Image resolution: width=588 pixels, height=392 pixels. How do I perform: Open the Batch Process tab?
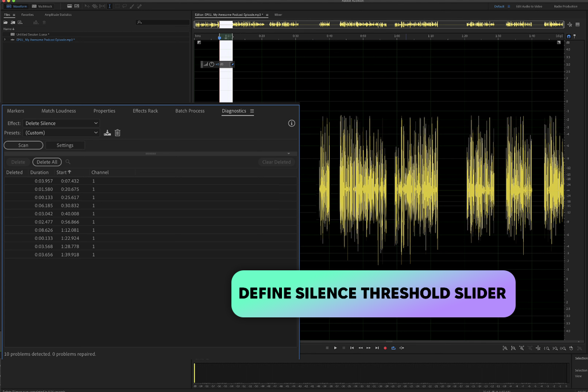[x=189, y=111]
